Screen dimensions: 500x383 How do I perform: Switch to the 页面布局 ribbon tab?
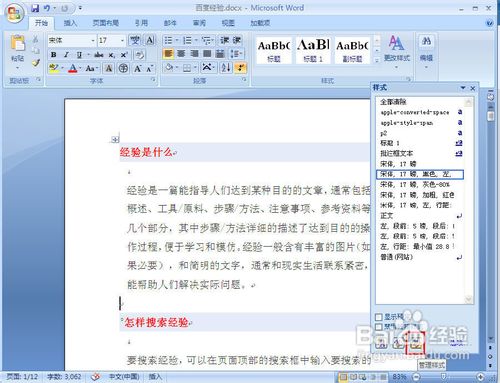point(106,23)
